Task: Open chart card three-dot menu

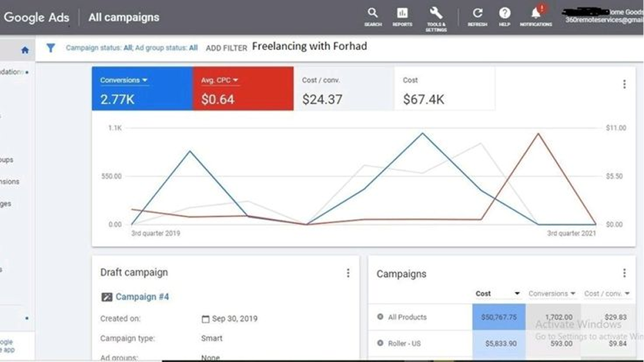Action: 624,84
